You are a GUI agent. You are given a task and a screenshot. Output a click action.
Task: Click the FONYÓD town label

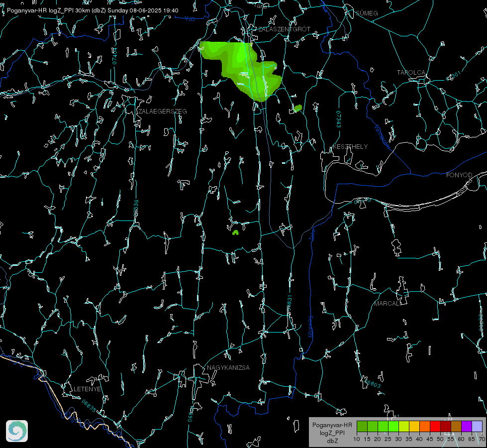coord(459,175)
